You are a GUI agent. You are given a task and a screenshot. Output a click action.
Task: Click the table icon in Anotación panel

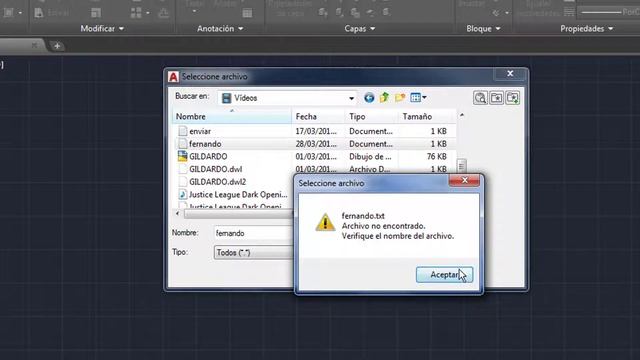pos(247,13)
